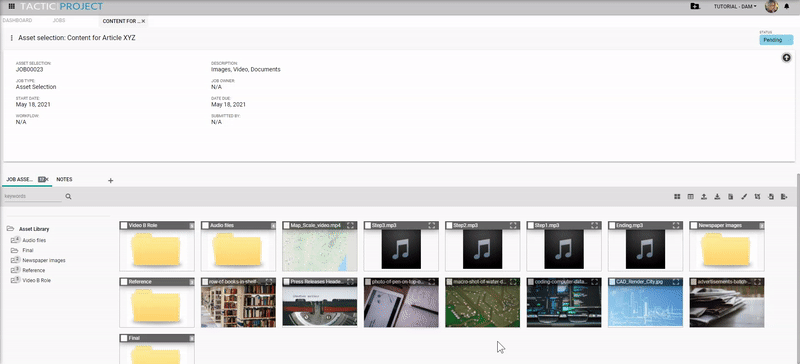Click the download icon in asset toolbar
The image size is (800, 364).
pyautogui.click(x=717, y=197)
